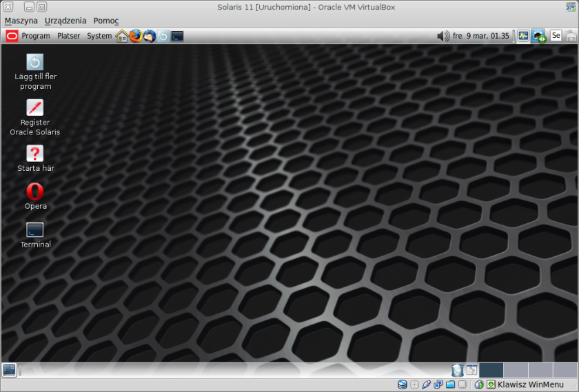Open the Terminal desktop icon
This screenshot has height=392, width=579.
pyautogui.click(x=35, y=231)
